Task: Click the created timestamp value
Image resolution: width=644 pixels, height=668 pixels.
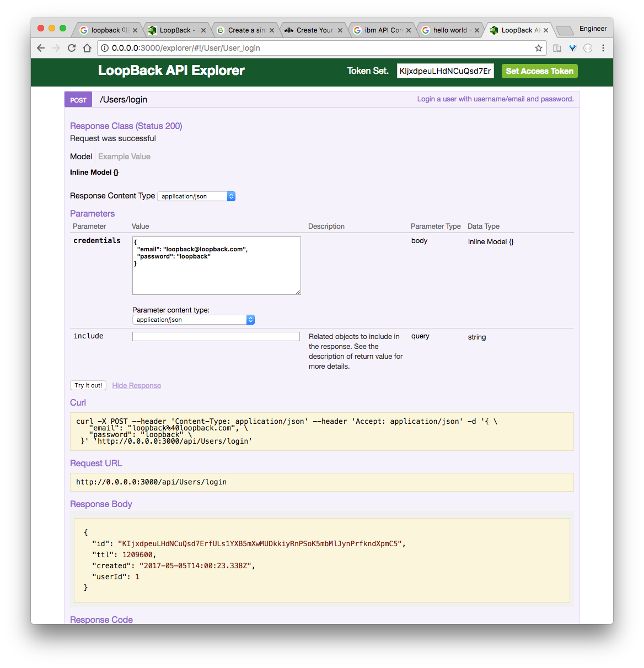Action: 195,565
